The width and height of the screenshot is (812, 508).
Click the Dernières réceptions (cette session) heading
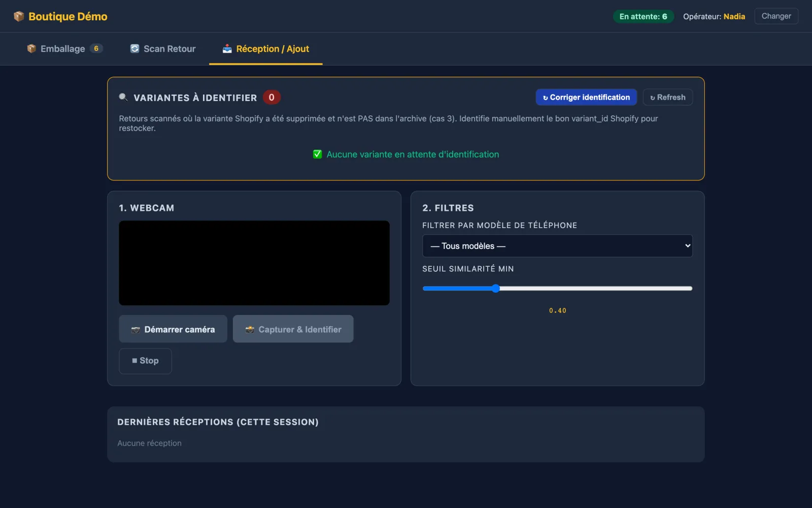point(218,422)
